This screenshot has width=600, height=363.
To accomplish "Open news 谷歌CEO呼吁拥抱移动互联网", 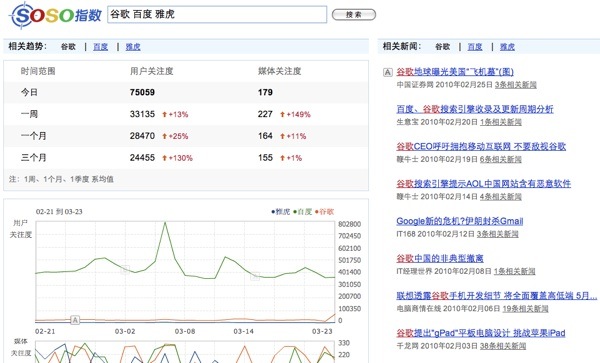I will coord(481,146).
